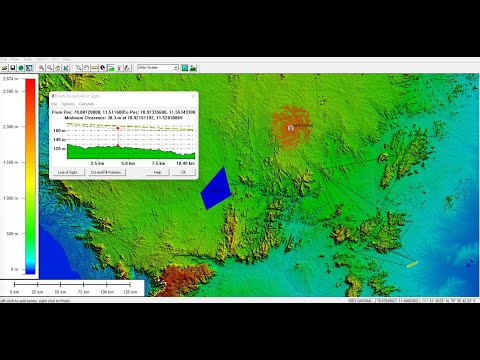
Task: Click the home full-view toolbar icon
Action: [x=58, y=68]
